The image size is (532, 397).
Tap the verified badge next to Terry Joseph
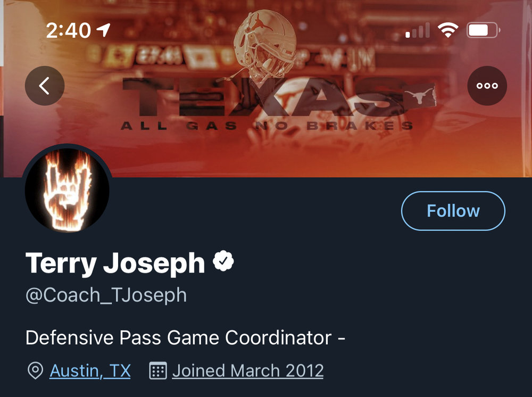tap(224, 262)
